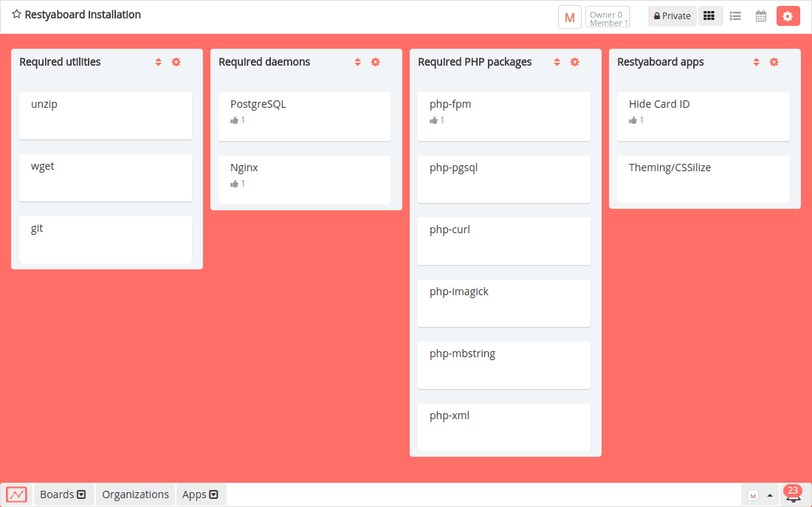Expand the user menu caret in footer
Viewport: 812px width, 507px height.
[x=770, y=496]
